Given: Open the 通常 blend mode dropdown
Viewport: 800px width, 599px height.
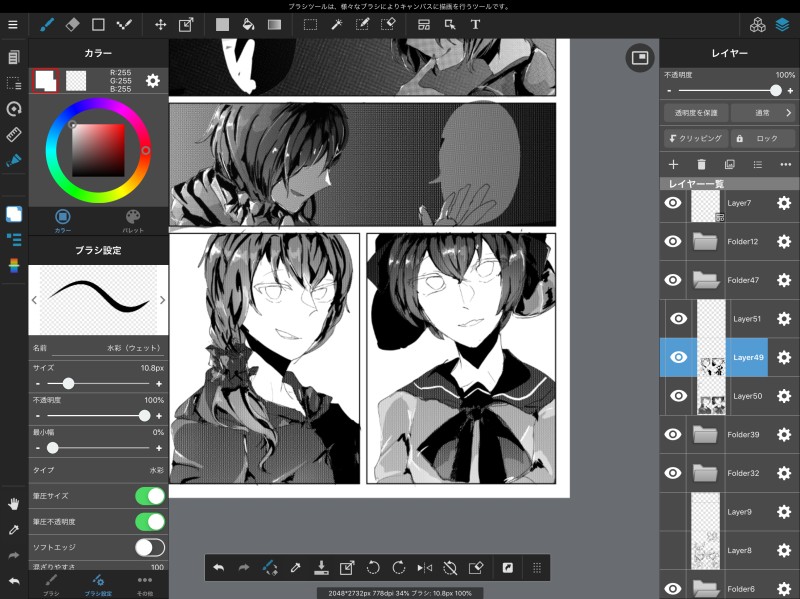Looking at the screenshot, I should point(762,113).
